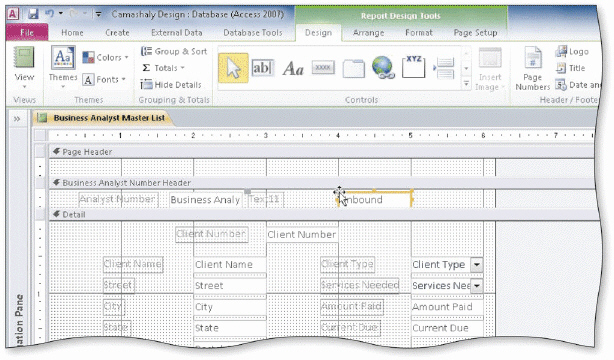Screen dimensions: 614x360
Task: Select the Current Due text box
Action: (447, 328)
